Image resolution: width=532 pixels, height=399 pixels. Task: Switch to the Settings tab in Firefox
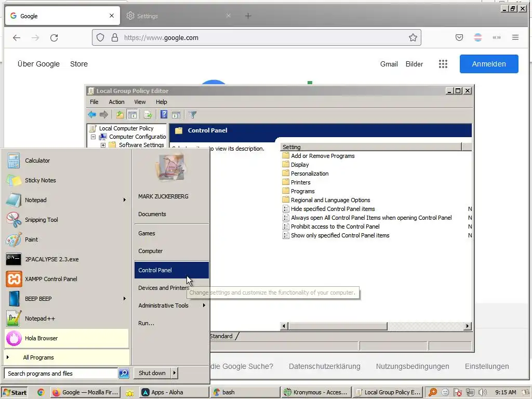[x=179, y=16]
